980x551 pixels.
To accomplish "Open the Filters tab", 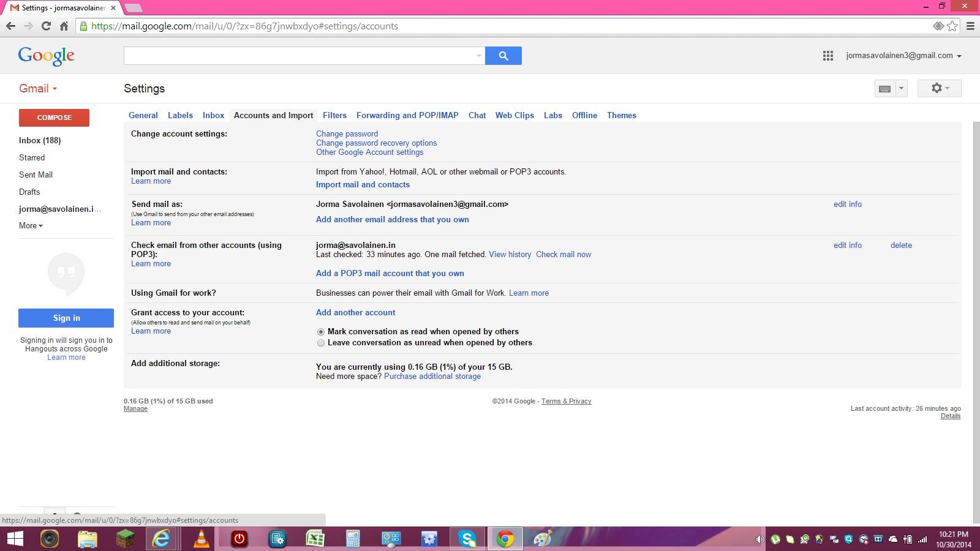I will (x=334, y=115).
